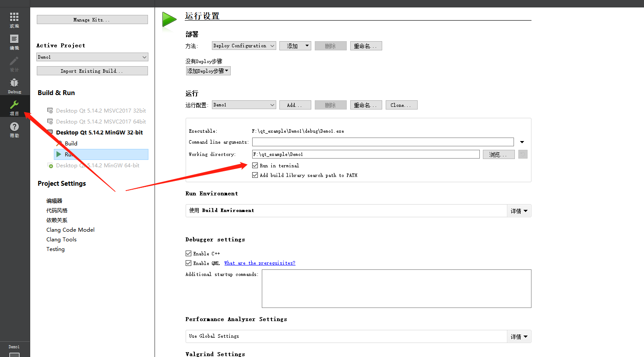Click the 设计 (Design) mode icon
The image size is (644, 357).
click(x=14, y=61)
